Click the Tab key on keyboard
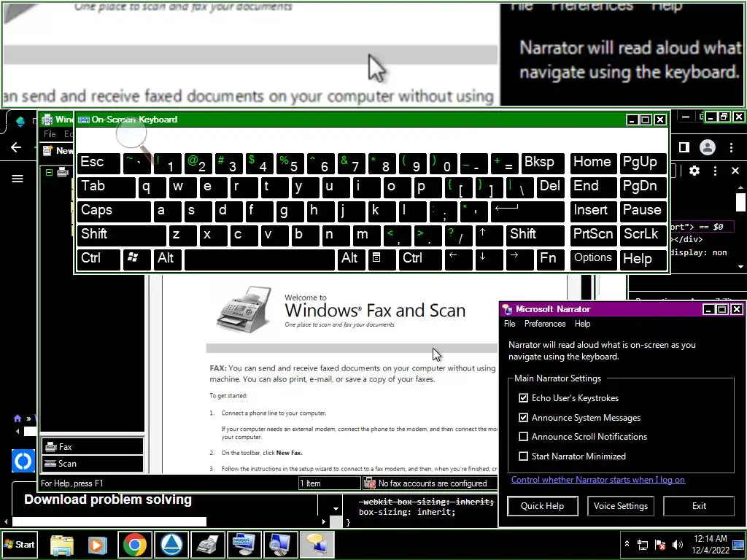The width and height of the screenshot is (747, 560). tap(107, 187)
